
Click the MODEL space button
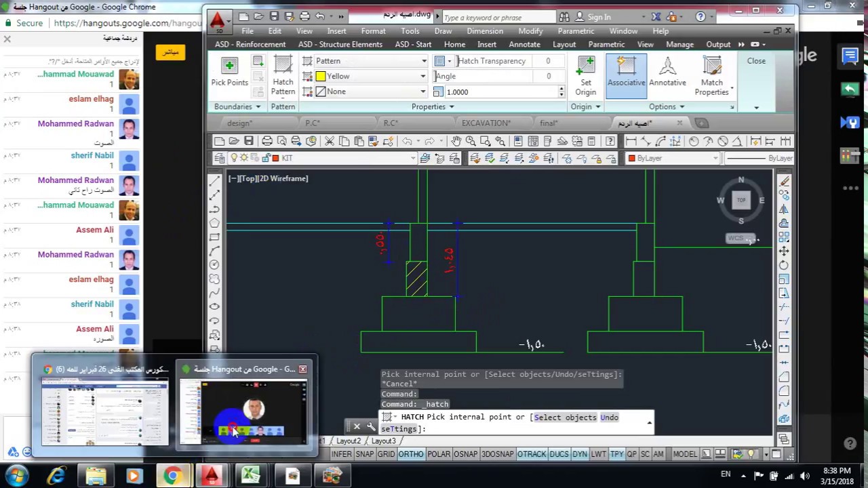click(x=684, y=454)
